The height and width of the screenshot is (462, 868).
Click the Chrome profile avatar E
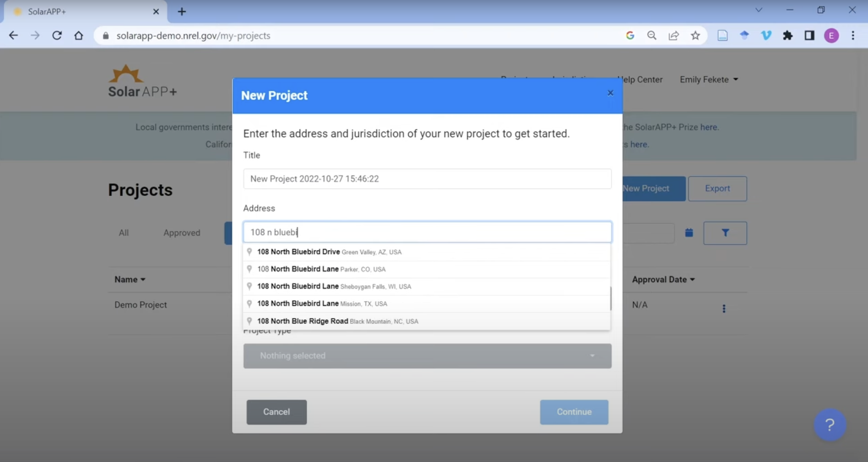click(831, 35)
